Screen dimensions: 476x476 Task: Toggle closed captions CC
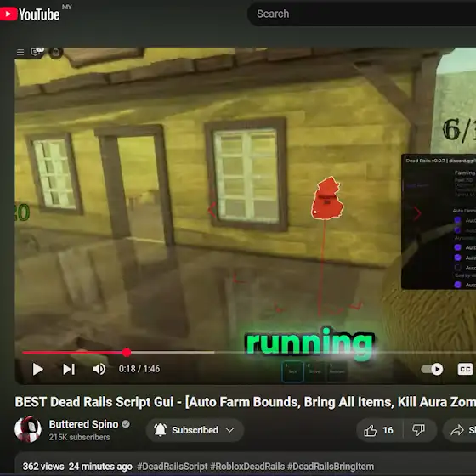point(465,369)
